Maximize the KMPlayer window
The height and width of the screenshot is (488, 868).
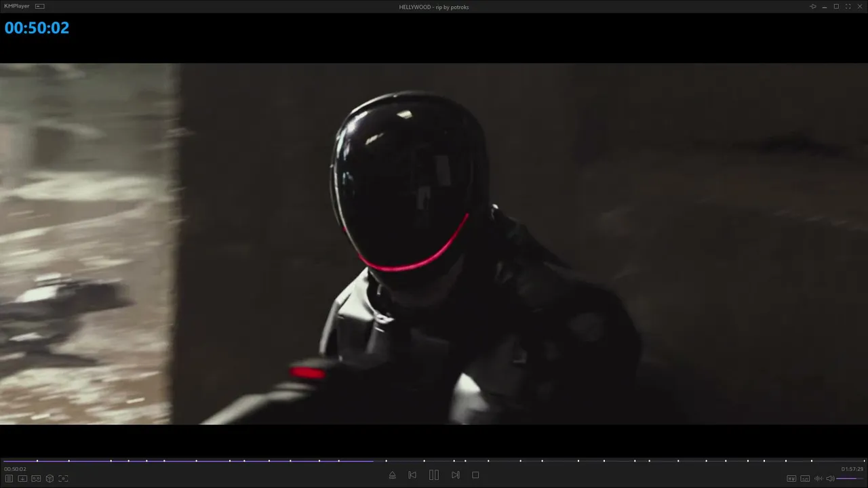click(x=836, y=7)
